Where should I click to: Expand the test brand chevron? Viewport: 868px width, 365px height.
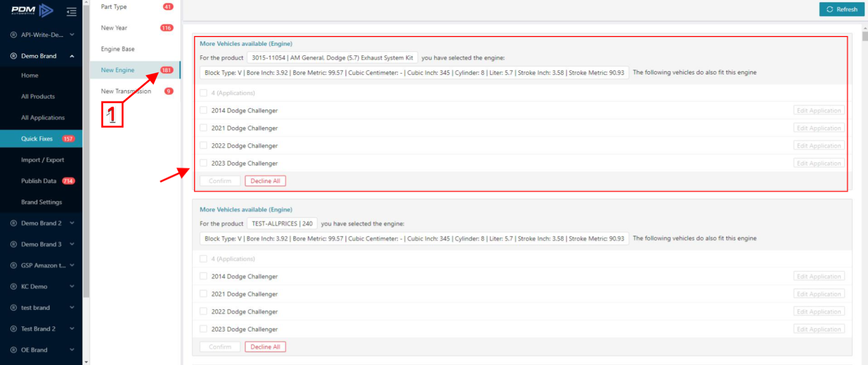click(72, 308)
